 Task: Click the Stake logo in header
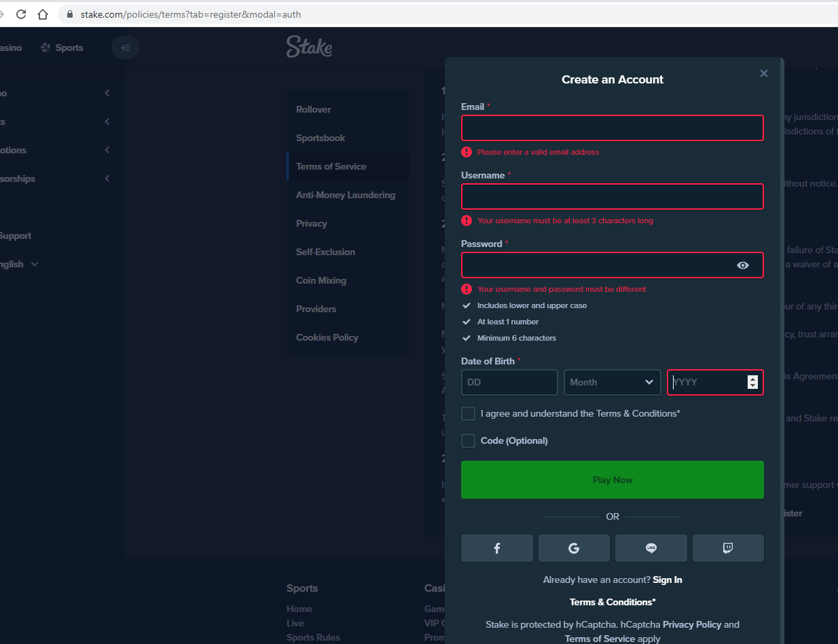click(x=309, y=47)
